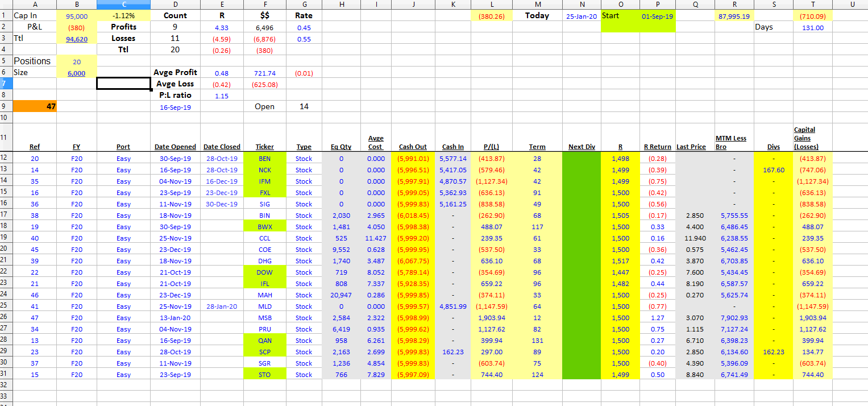Select row header 33
The height and width of the screenshot is (406, 868).
point(6,397)
